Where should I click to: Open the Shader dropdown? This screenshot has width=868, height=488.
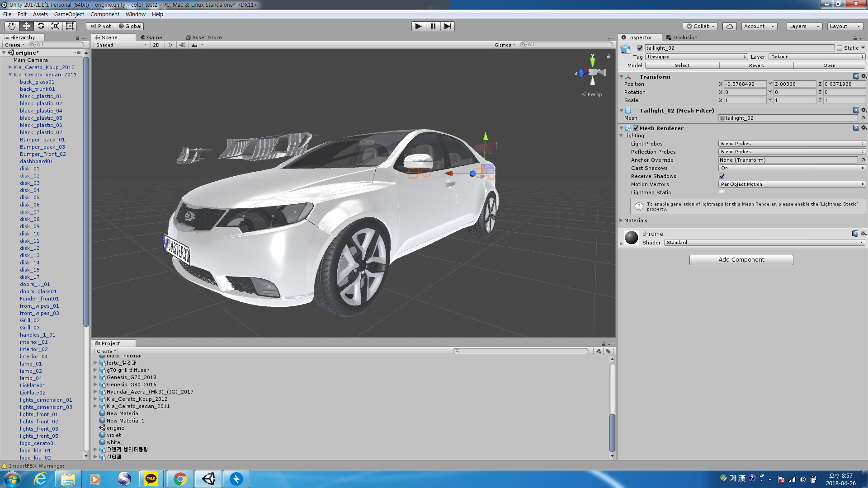(764, 243)
